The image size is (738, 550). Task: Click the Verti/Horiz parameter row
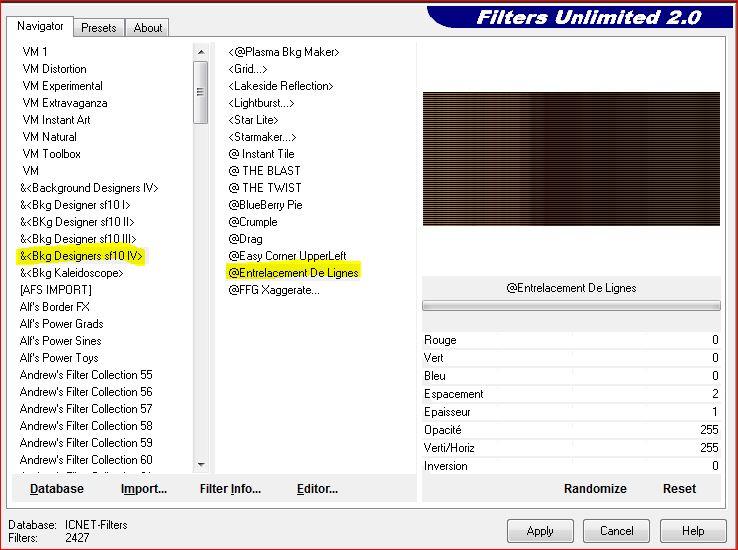571,447
